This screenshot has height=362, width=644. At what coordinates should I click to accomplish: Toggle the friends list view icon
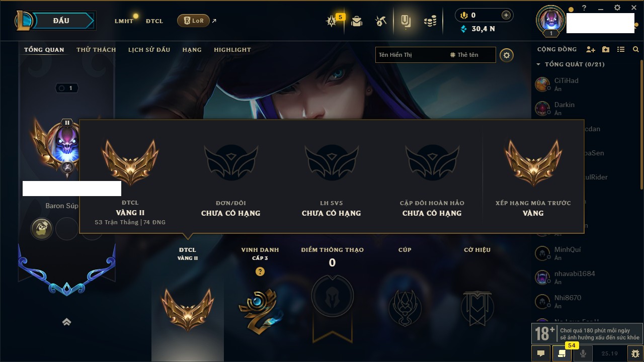click(x=621, y=49)
